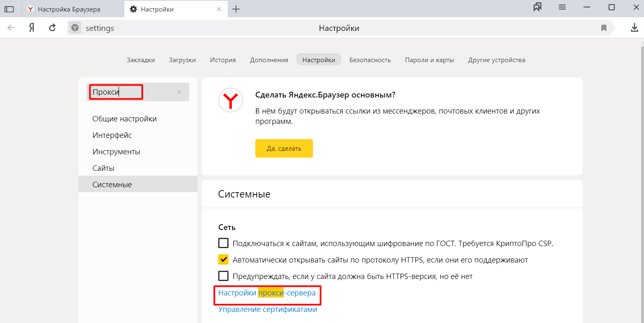Click the back navigation arrow
The image size is (644, 323).
point(11,28)
